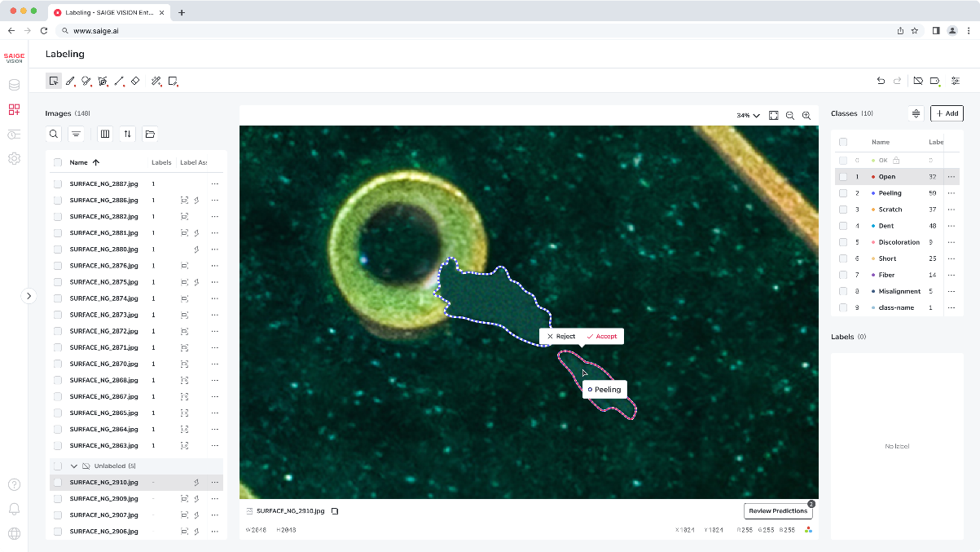Click the Review Predictions button
This screenshot has height=552, width=980.
(778, 511)
